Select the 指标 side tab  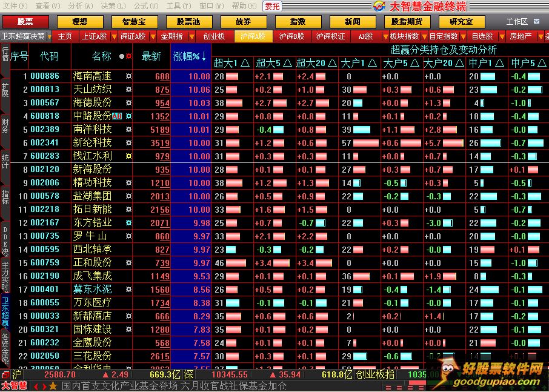[x=5, y=198]
